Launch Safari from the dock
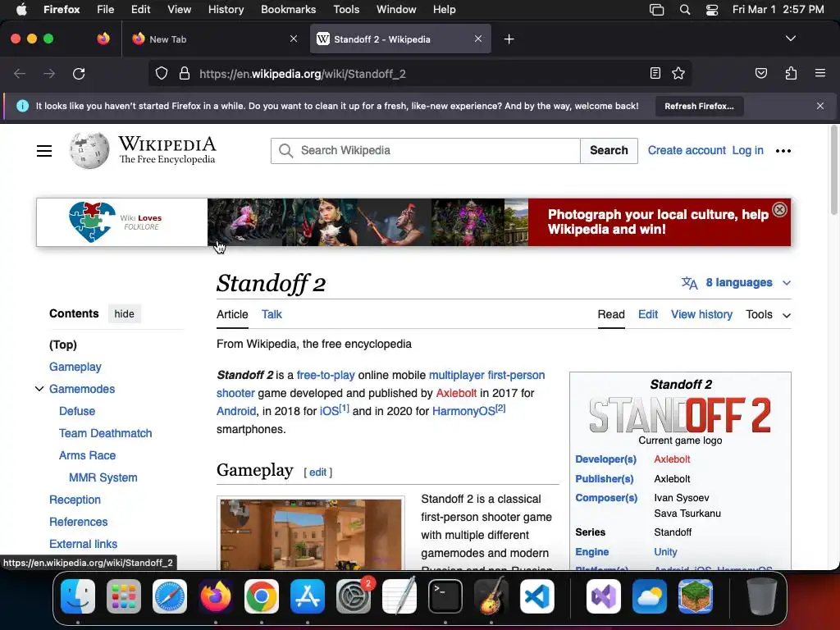 point(170,596)
